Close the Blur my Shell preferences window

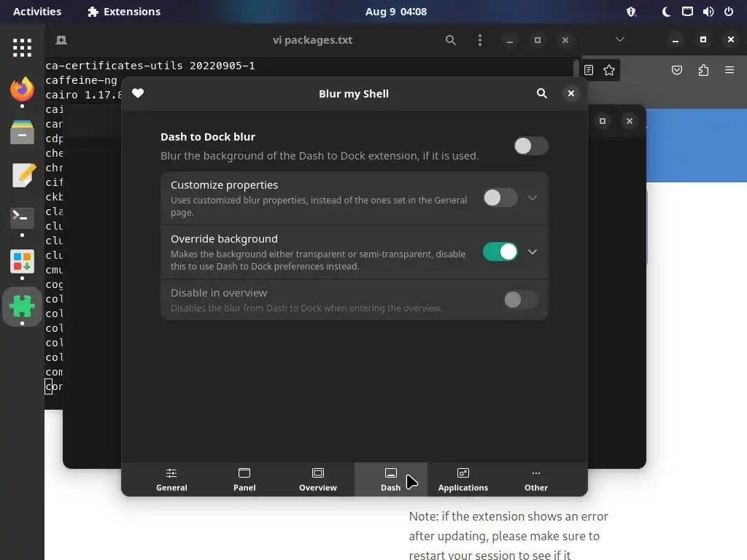570,93
